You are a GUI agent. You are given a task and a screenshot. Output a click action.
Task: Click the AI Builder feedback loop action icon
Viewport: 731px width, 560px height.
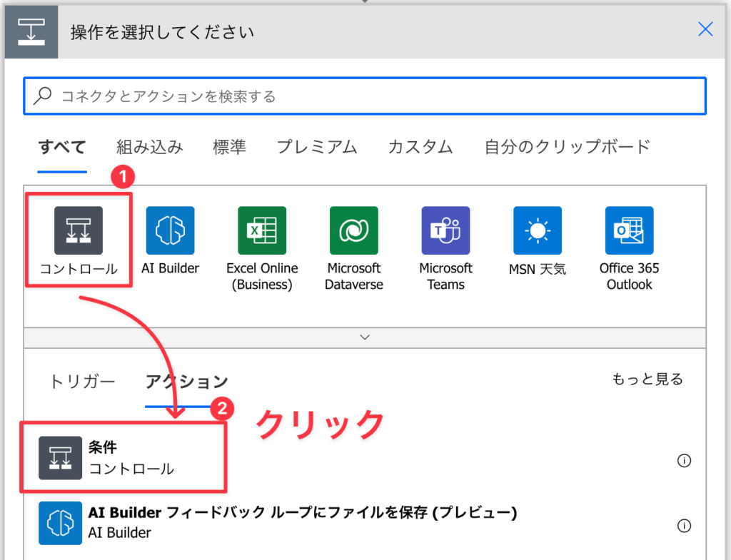[x=60, y=523]
